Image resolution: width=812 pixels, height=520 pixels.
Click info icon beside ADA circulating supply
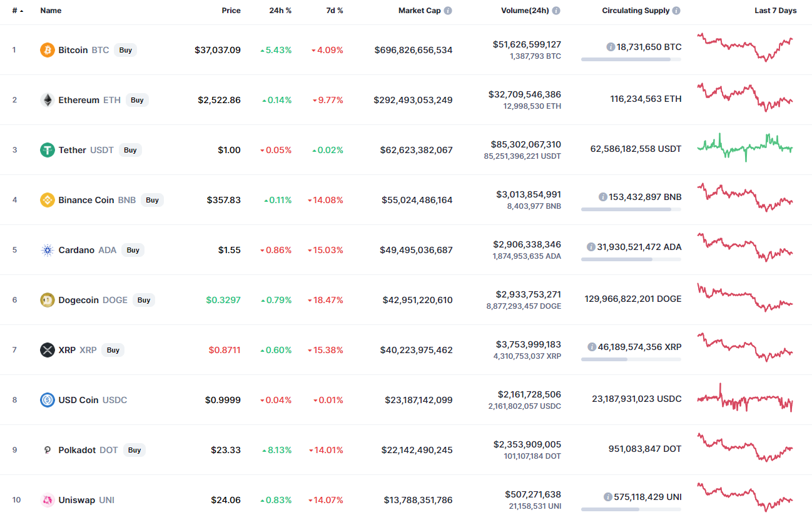tap(591, 247)
